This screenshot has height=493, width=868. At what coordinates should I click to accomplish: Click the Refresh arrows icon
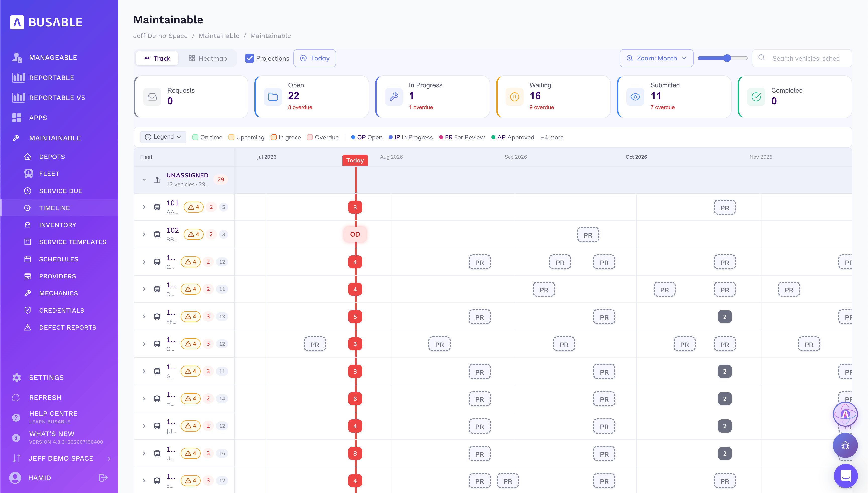pyautogui.click(x=16, y=398)
